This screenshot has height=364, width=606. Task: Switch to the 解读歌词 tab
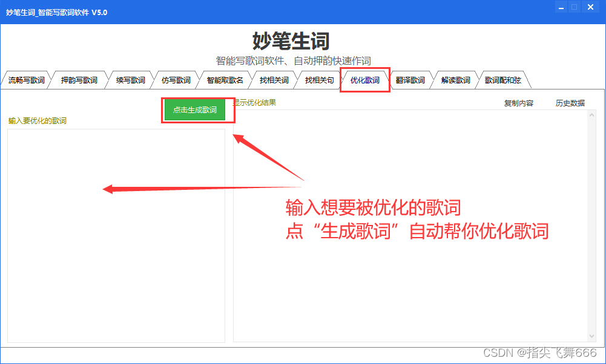456,80
